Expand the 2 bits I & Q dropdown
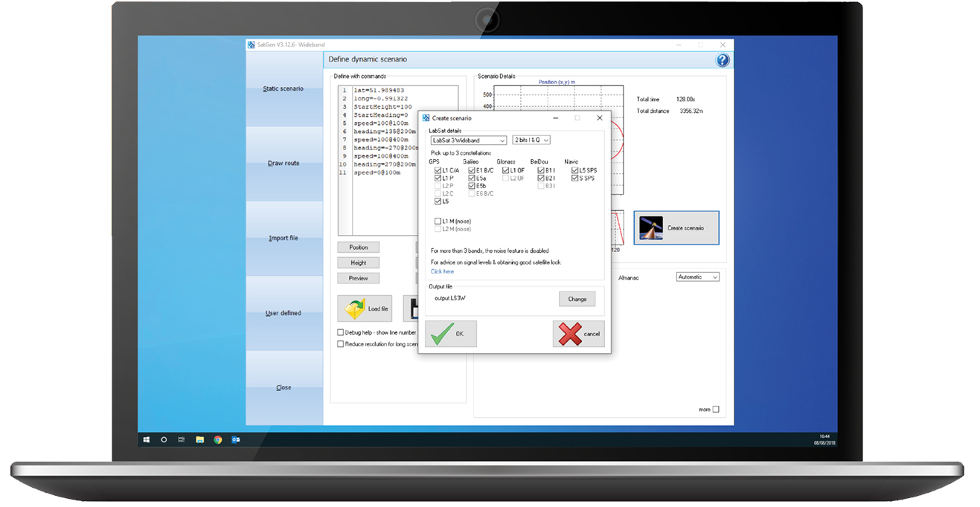This screenshot has width=980, height=507. pos(531,140)
